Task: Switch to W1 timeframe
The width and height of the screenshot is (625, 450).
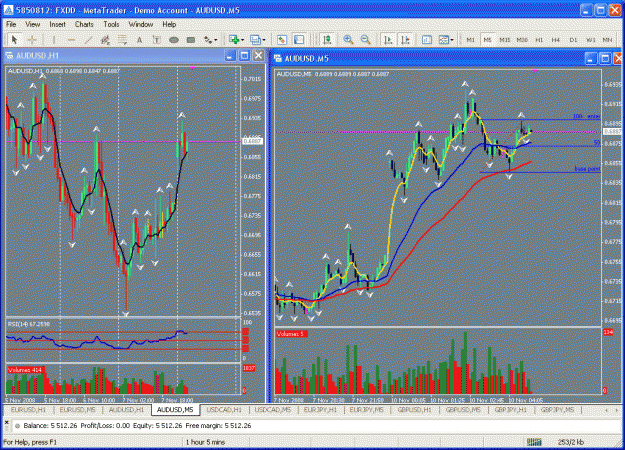Action: click(x=590, y=40)
